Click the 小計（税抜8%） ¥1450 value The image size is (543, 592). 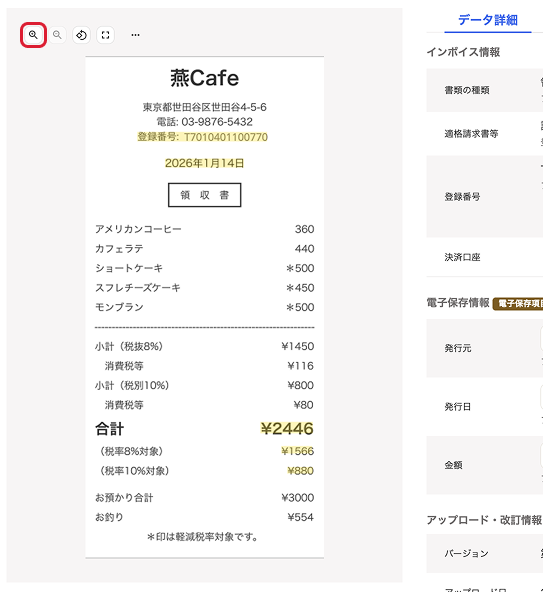click(x=298, y=346)
